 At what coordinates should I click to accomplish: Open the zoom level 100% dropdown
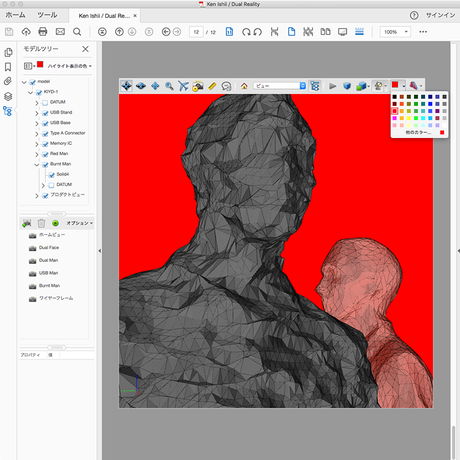pyautogui.click(x=395, y=32)
